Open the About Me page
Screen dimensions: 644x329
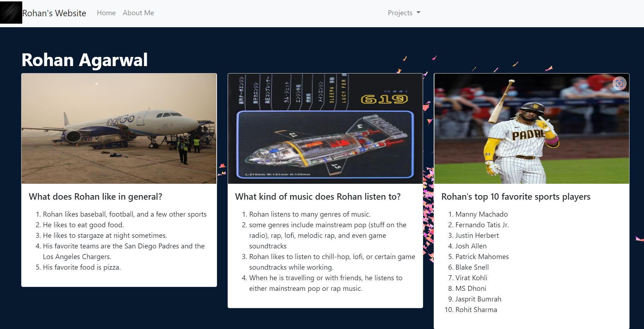point(138,13)
